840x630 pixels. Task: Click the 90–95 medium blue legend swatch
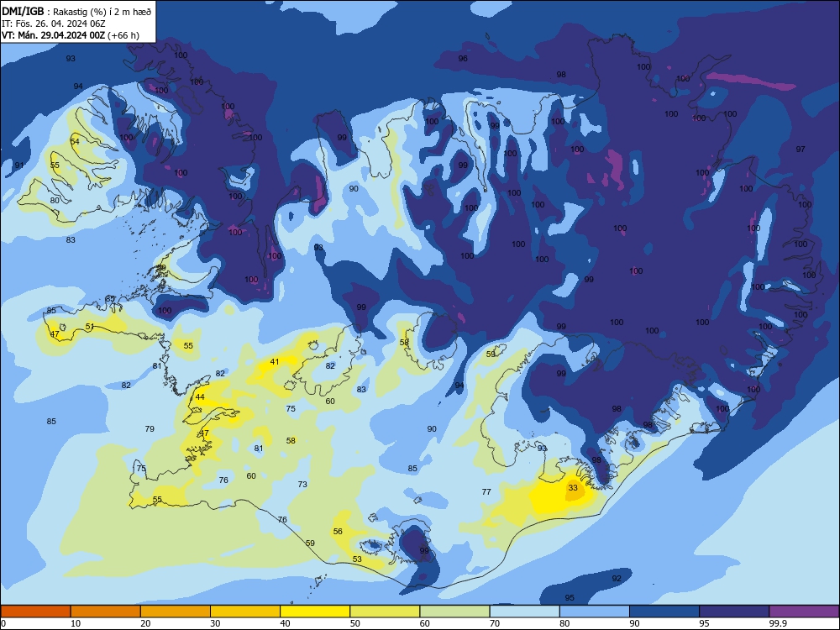tap(664, 612)
